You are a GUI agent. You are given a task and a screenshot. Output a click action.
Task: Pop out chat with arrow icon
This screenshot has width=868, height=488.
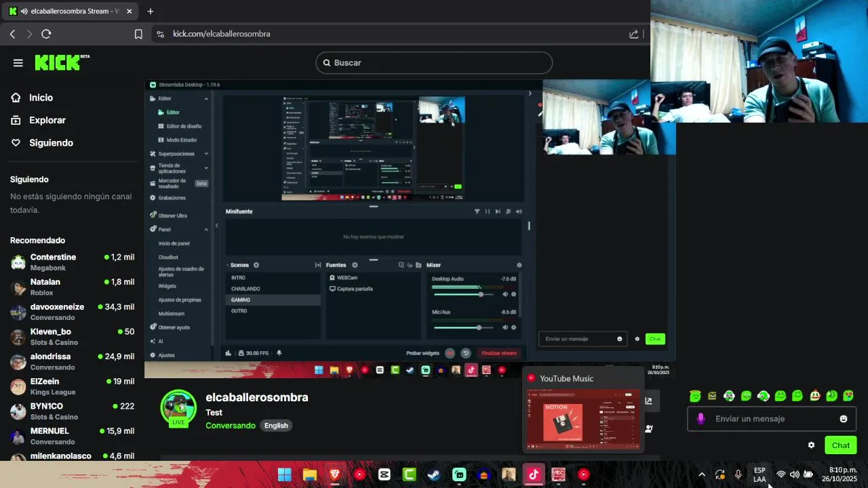(648, 401)
